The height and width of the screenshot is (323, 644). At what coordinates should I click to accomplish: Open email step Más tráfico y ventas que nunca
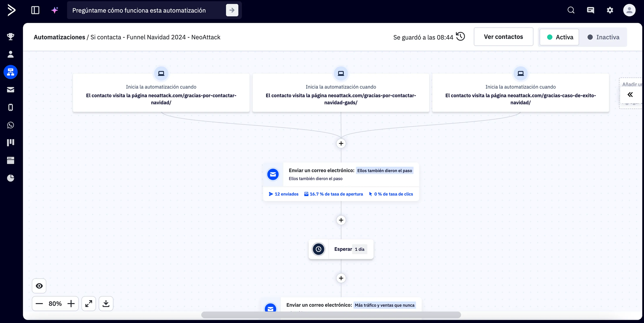coord(341,305)
